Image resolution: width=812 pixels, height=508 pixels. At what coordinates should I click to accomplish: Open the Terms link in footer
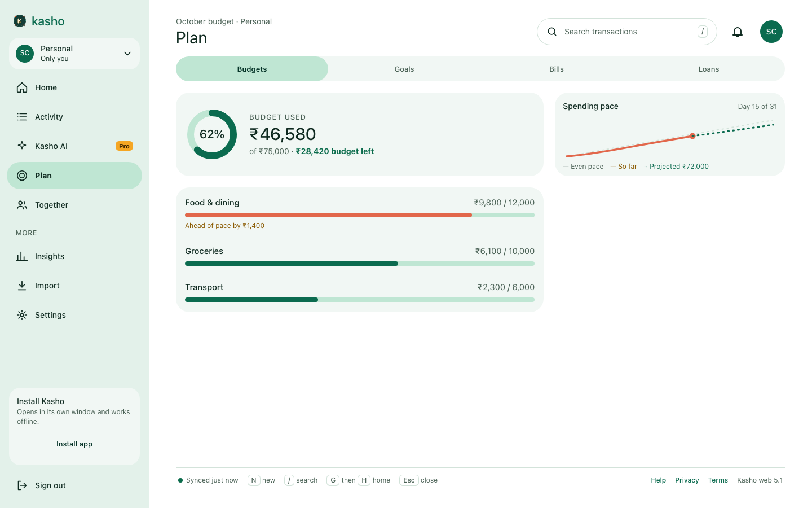point(718,480)
